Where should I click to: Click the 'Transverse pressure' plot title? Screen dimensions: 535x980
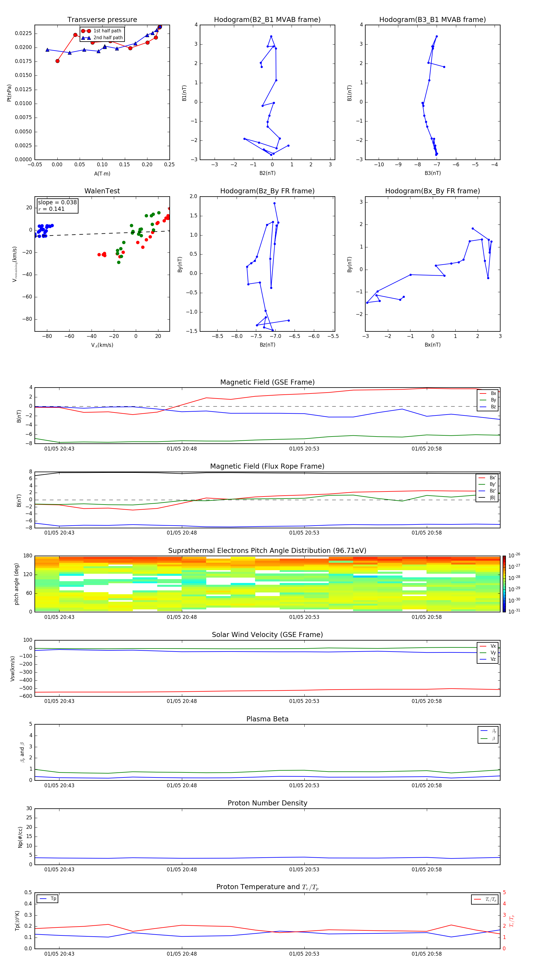102,19
